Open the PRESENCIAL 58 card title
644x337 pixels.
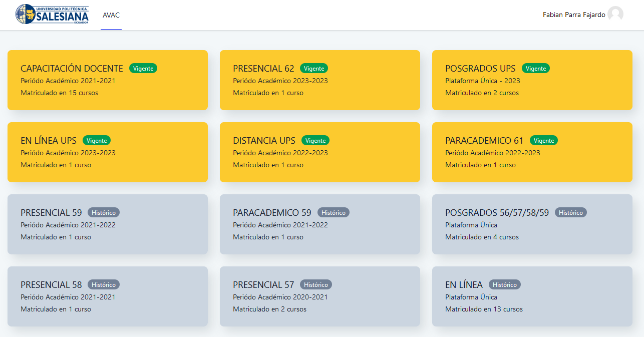[x=51, y=285]
